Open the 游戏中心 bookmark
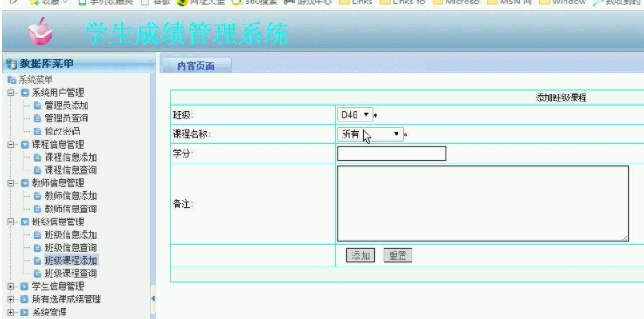The width and height of the screenshot is (644, 319). click(308, 2)
